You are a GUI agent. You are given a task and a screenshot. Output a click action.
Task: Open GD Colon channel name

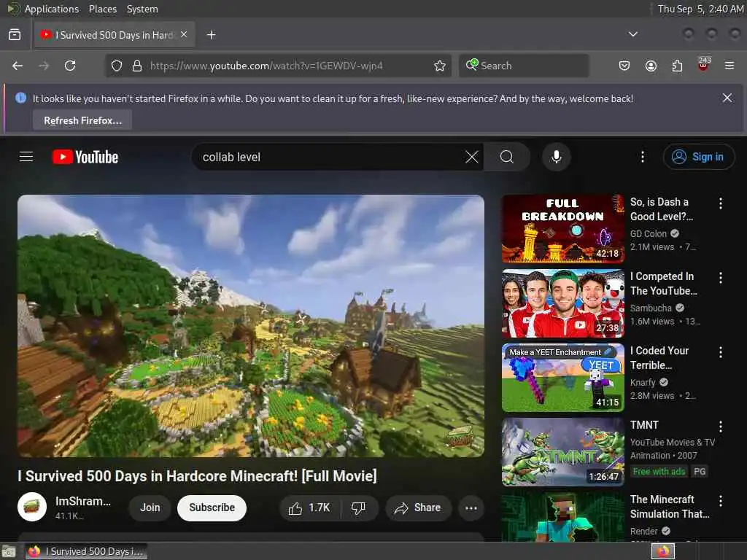tap(649, 234)
